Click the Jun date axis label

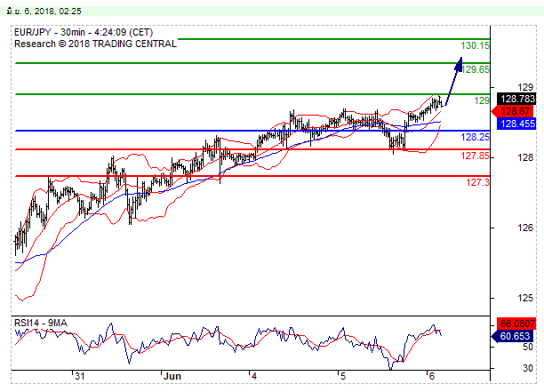point(172,376)
